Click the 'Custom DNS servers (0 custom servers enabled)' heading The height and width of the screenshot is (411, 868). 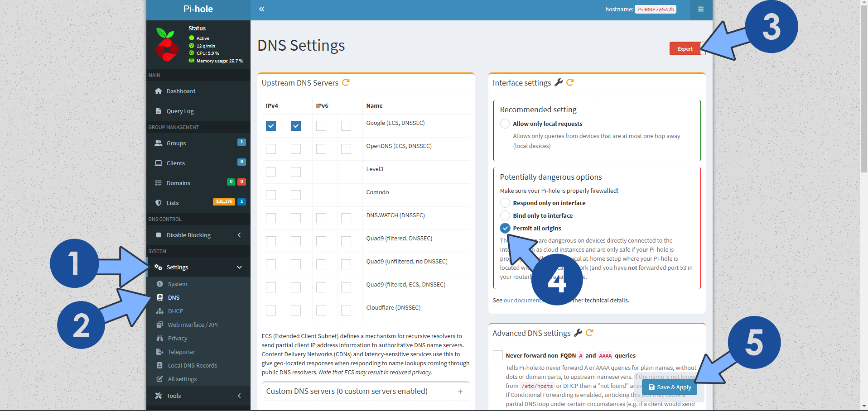click(x=347, y=391)
